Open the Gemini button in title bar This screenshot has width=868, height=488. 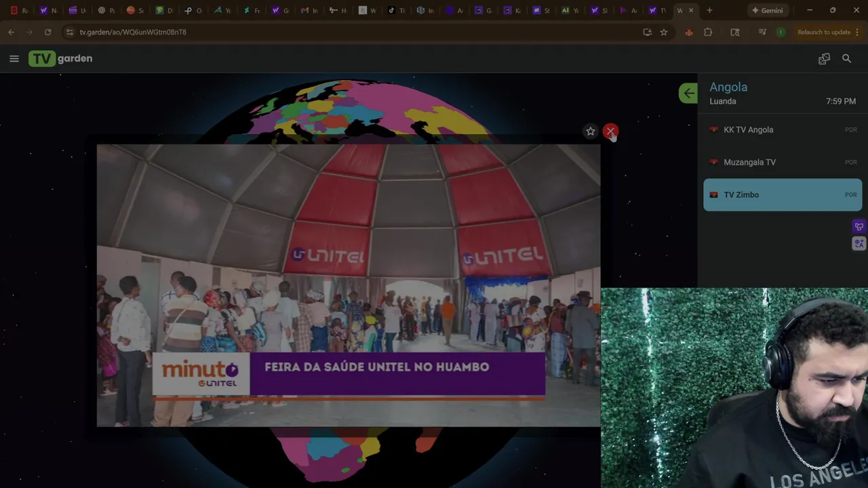(768, 10)
